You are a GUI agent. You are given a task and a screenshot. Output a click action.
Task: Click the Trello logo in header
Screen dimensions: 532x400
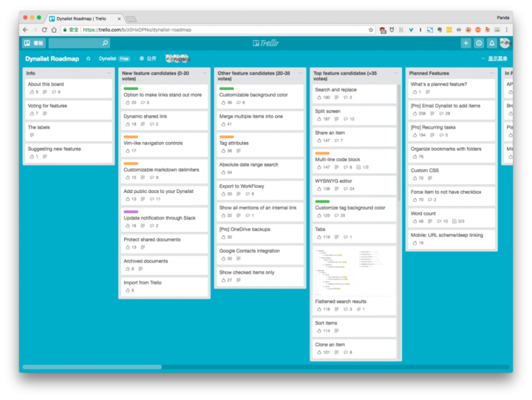(x=266, y=43)
